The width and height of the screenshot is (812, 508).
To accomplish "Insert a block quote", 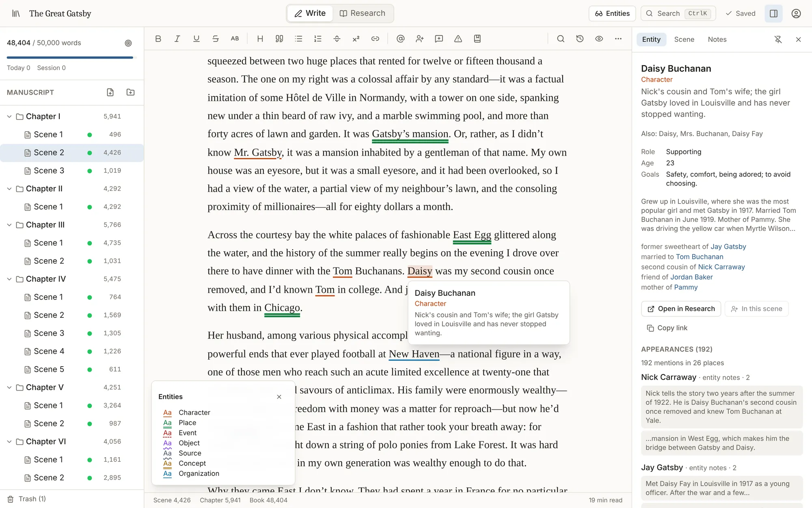I will pyautogui.click(x=279, y=39).
